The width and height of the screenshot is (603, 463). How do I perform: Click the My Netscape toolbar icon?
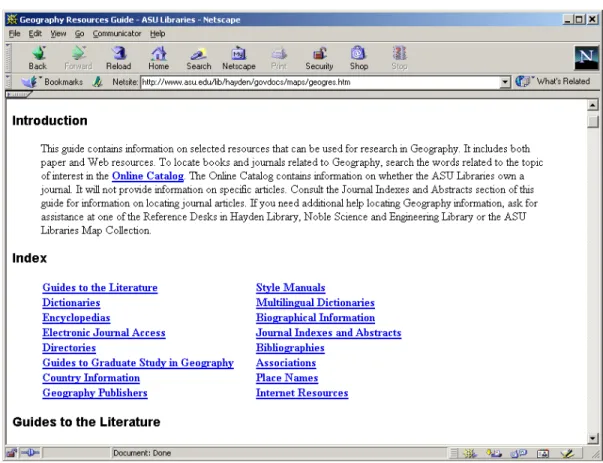(239, 58)
